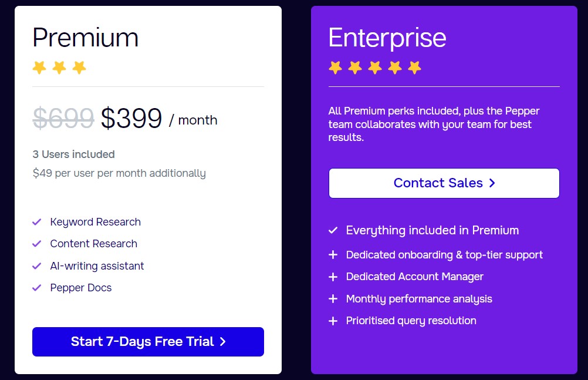588x380 pixels.
Task: Click the fifth star under Enterprise
Action: point(414,68)
